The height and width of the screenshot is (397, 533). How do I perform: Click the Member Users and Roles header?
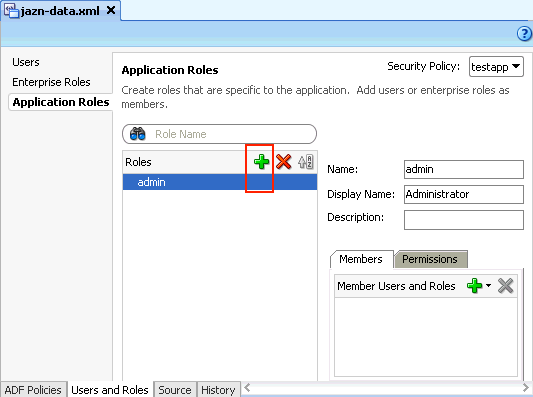click(x=396, y=286)
